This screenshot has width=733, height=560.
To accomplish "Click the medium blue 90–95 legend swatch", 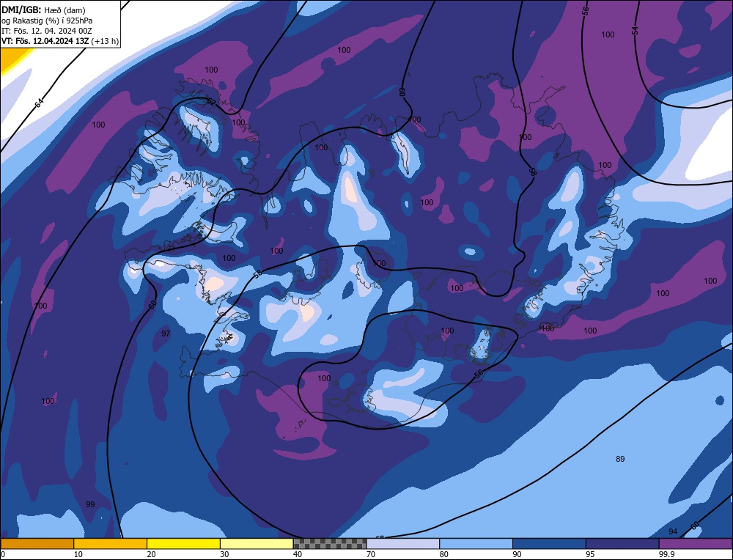I will pyautogui.click(x=549, y=544).
